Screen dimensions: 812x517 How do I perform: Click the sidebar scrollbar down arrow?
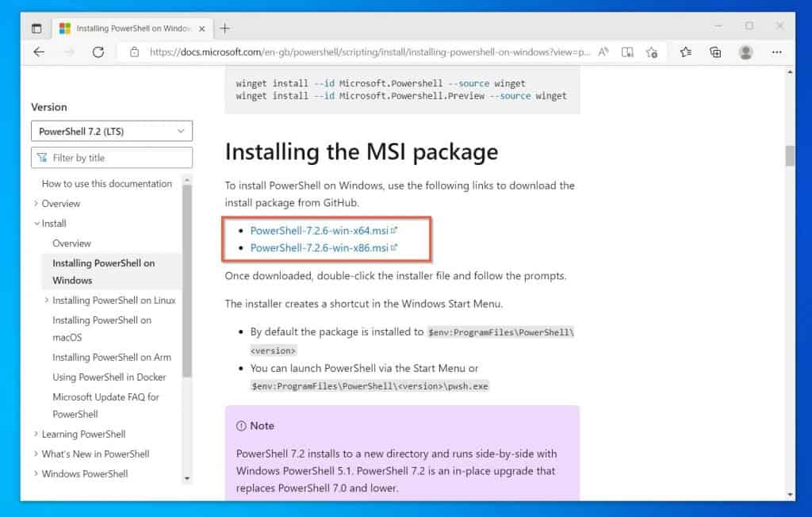(187, 479)
